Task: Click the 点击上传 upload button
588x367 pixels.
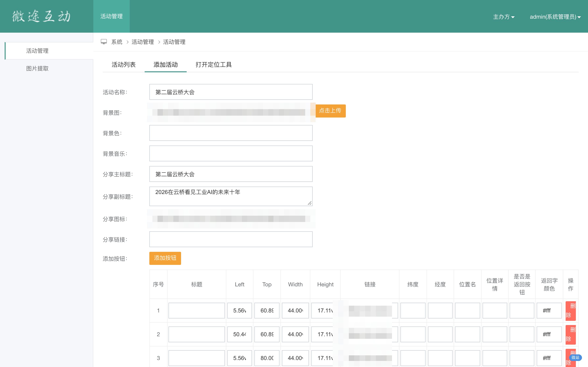Action: (330, 111)
